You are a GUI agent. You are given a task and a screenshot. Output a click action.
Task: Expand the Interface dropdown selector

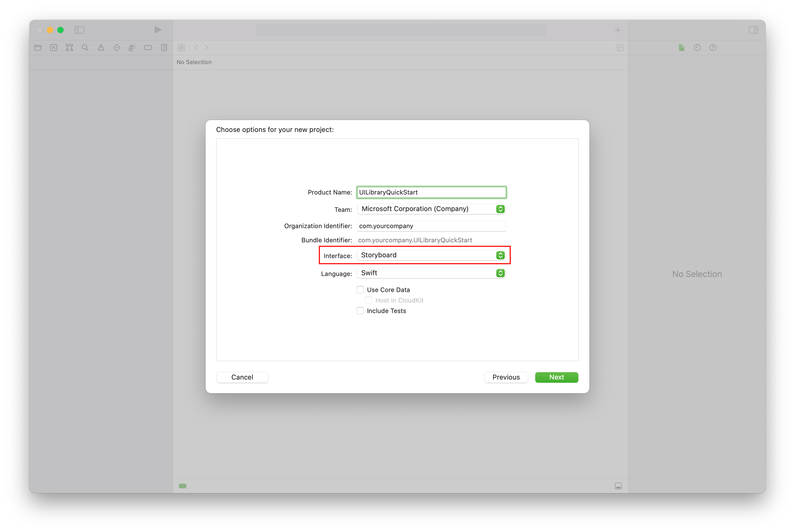(501, 255)
